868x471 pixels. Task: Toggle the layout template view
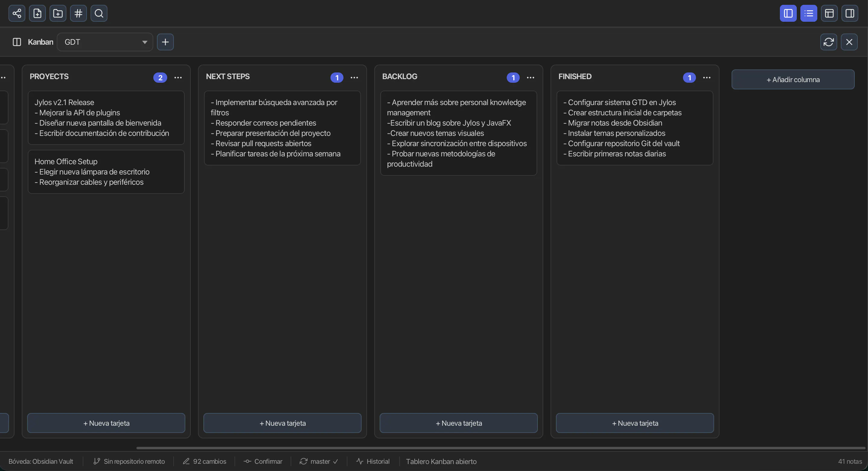[x=829, y=14]
